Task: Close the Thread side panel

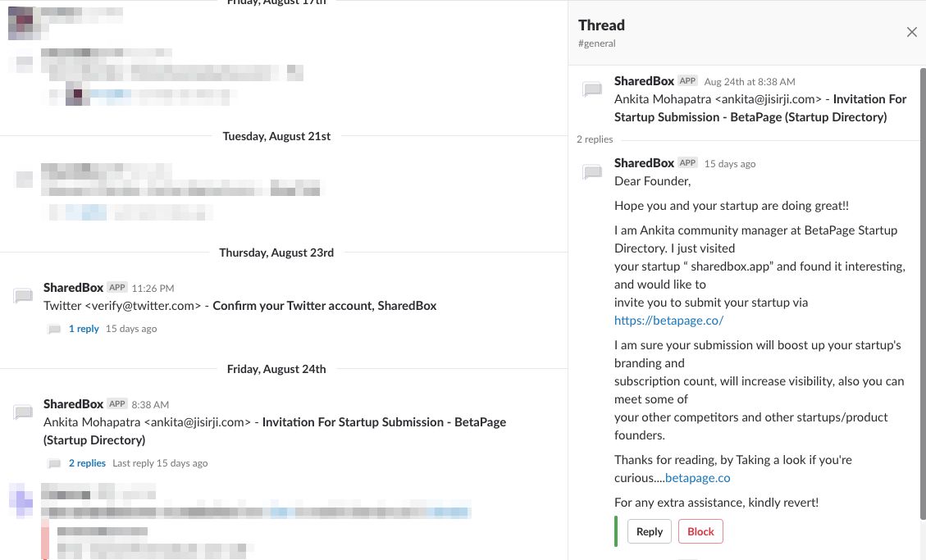Action: 912,32
